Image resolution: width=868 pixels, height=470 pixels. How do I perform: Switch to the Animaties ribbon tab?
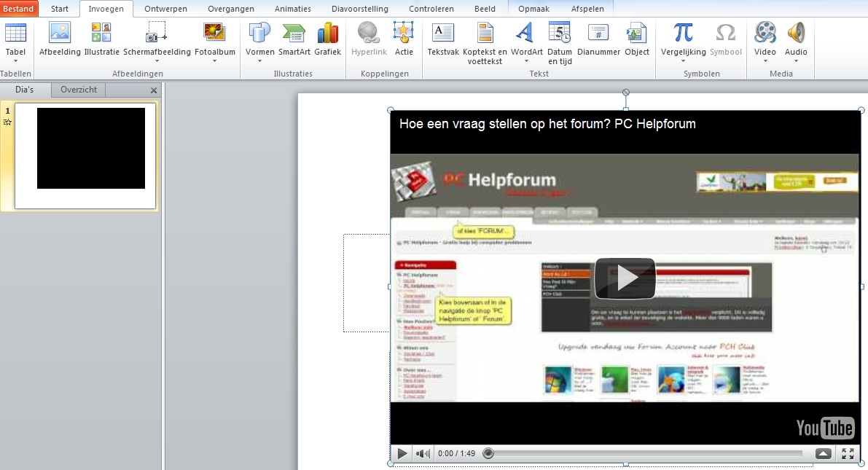click(x=293, y=9)
